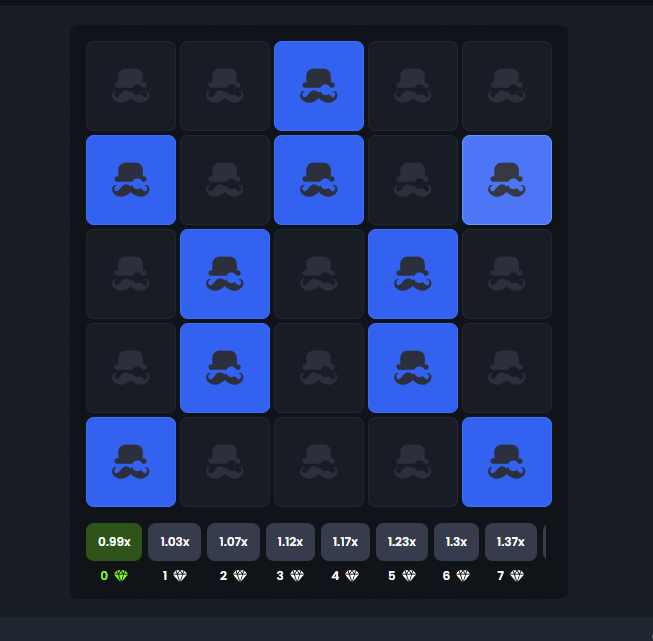Click the green 0.99x multiplier chip
Screen dimensions: 653x641
coord(114,542)
